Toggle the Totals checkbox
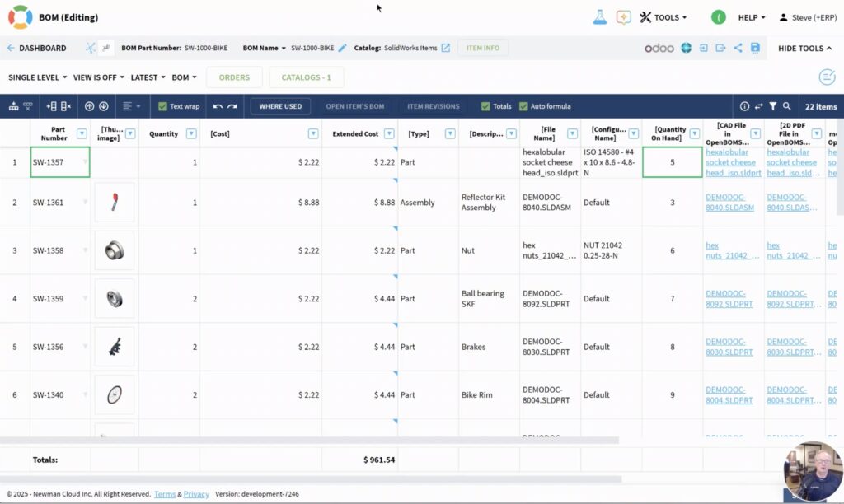844x504 pixels. click(x=485, y=106)
